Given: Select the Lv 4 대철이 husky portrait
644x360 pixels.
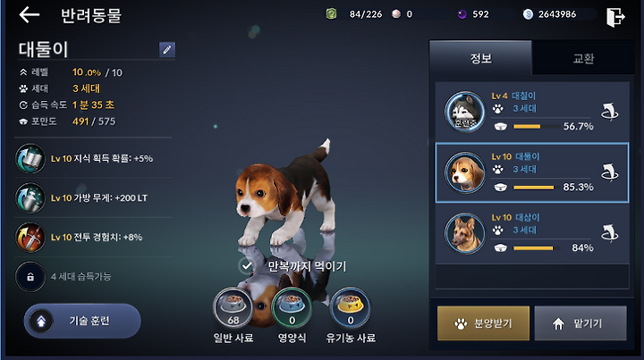Looking at the screenshot, I should pos(465,112).
